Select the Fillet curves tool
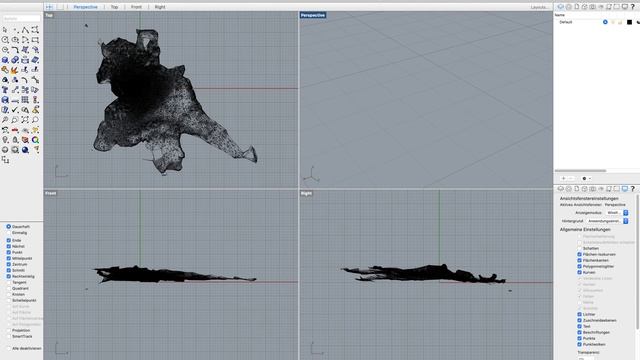Screen dimensions: 640x360 15,50
